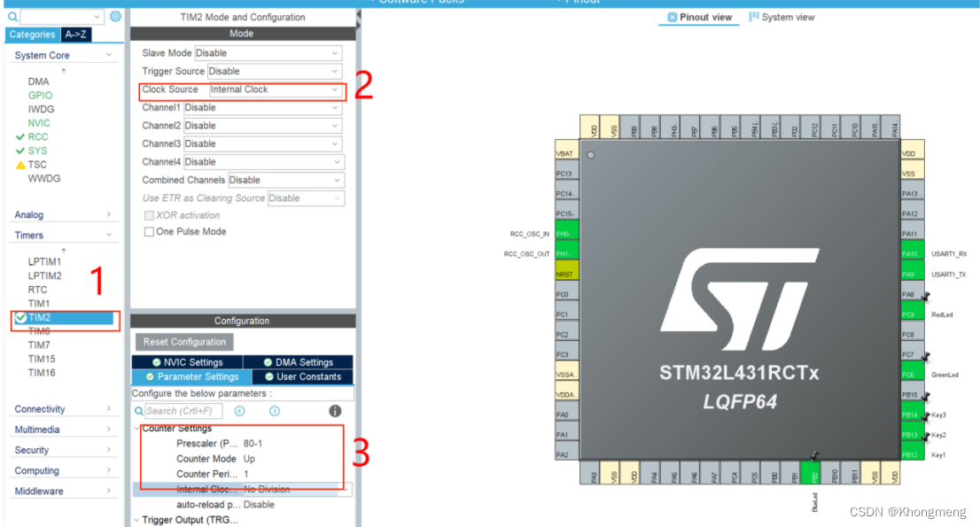Viewport: 980px width, 527px height.
Task: Go to next search result arrow
Action: (275, 411)
